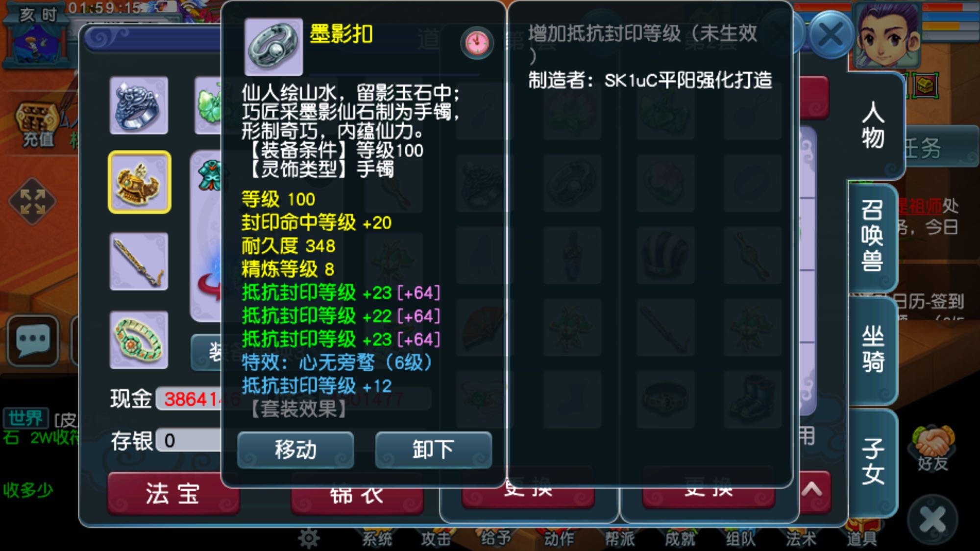This screenshot has height=551, width=980.
Task: Open the 坐骑 mount tab
Action: click(x=873, y=349)
